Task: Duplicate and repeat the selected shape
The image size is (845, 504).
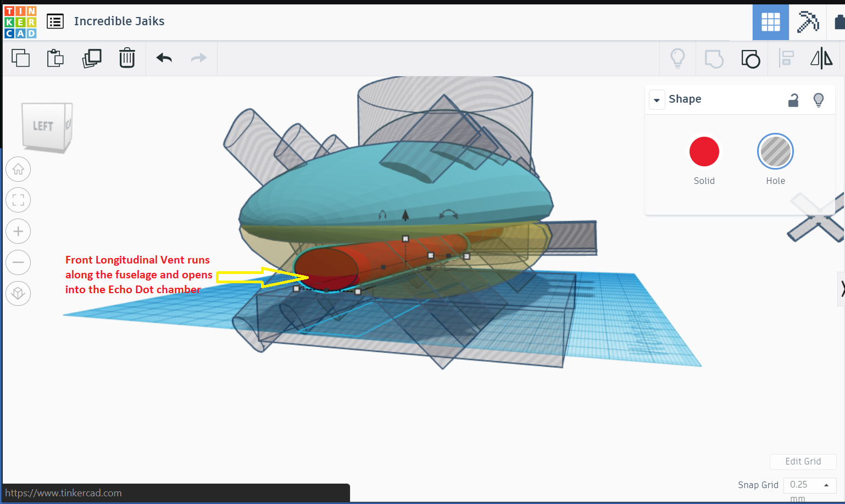Action: pyautogui.click(x=92, y=58)
